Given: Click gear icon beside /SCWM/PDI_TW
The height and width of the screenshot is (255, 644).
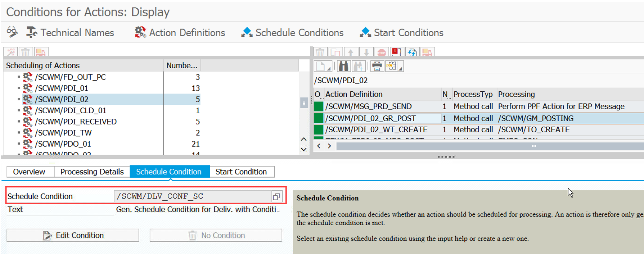Looking at the screenshot, I should coord(27,132).
